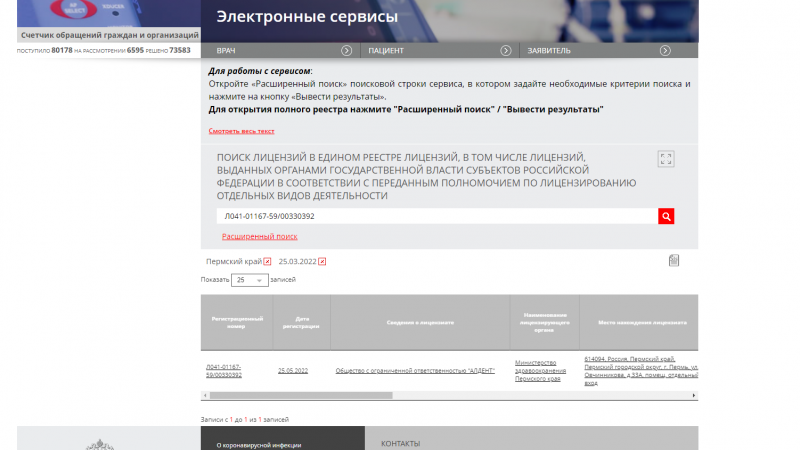Open the ООО "АДЕНТ" licensee link
The width and height of the screenshot is (800, 450).
(415, 370)
